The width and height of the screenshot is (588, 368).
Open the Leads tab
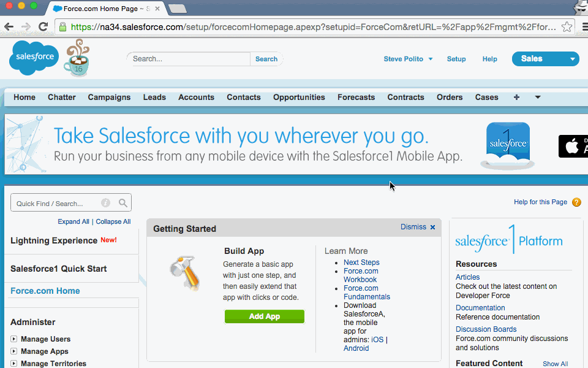tap(154, 98)
